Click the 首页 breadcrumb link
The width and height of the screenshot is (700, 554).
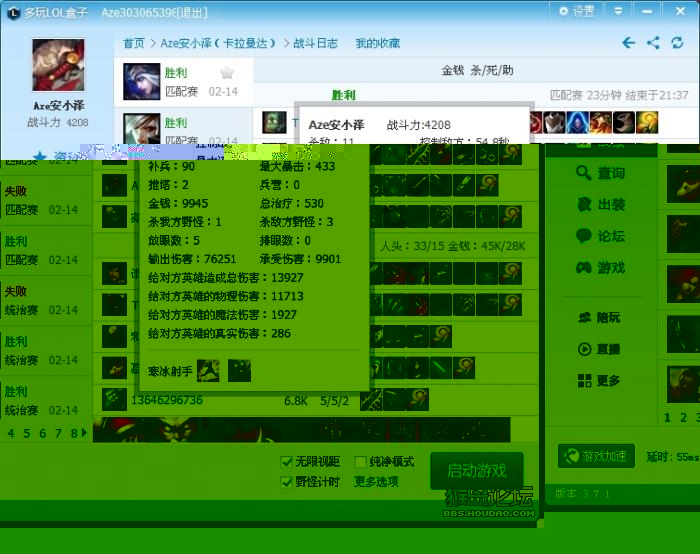point(133,43)
